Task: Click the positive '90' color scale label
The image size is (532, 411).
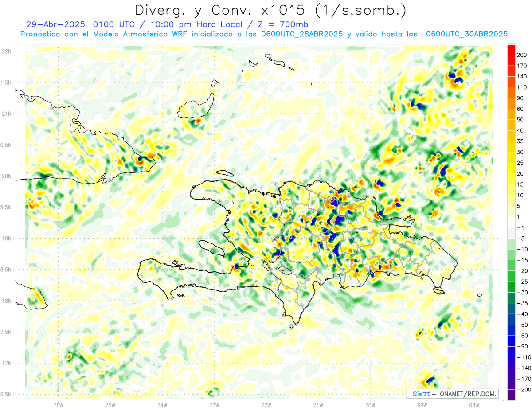Action: (x=520, y=98)
